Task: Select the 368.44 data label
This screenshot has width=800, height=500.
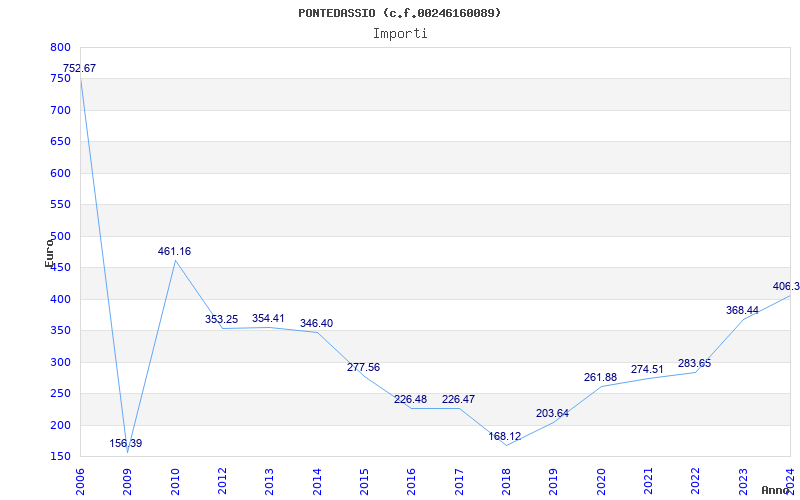Action: 742,310
